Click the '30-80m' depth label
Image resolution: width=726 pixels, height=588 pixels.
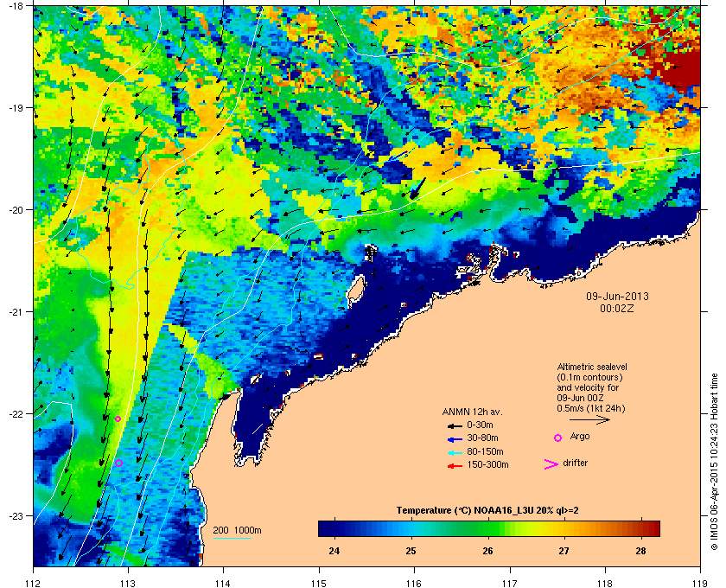coord(482,438)
